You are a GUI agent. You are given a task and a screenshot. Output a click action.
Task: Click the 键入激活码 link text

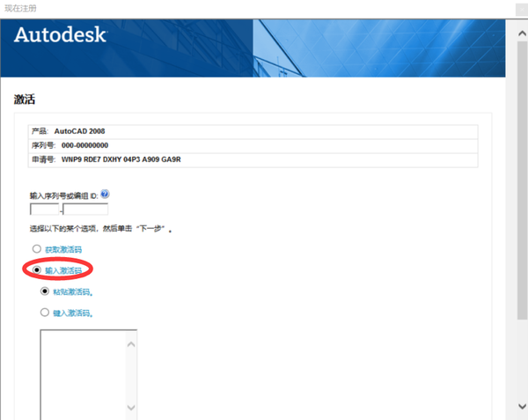click(73, 313)
